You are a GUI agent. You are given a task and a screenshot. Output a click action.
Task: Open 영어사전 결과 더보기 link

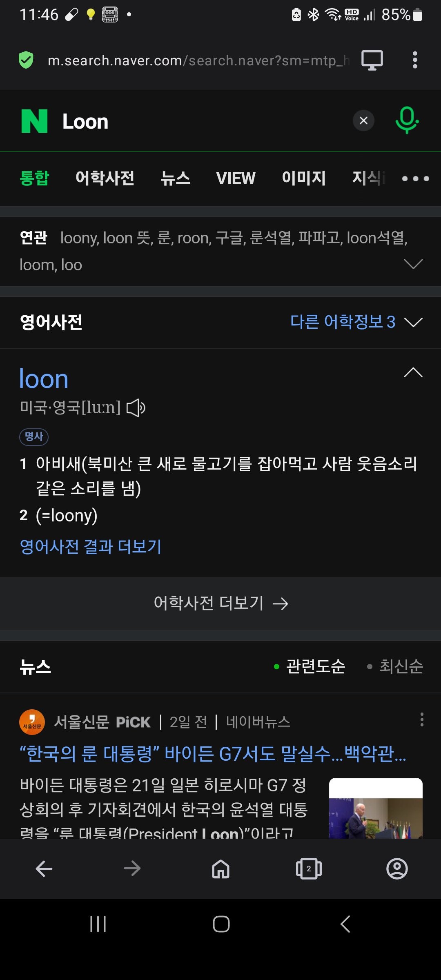(91, 547)
